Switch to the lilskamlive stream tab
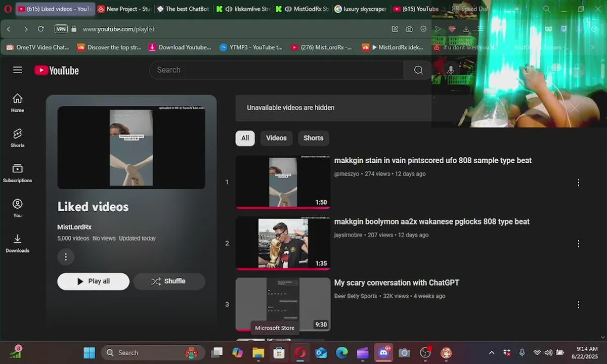Image resolution: width=607 pixels, height=364 pixels. point(243,9)
